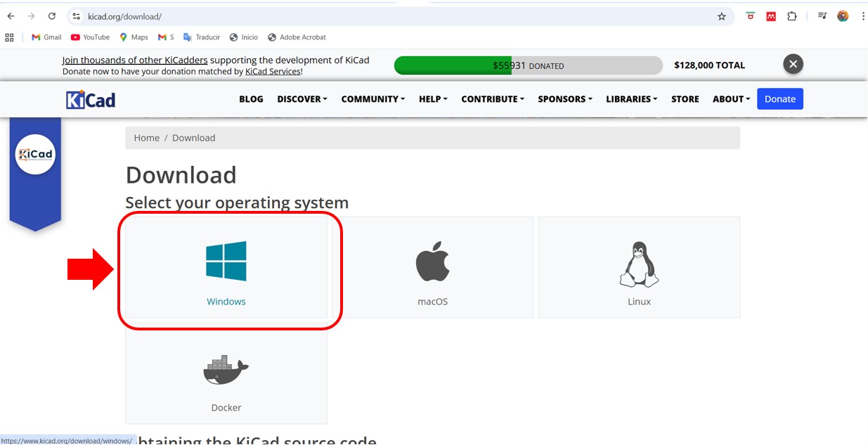Select the Linux download option
Viewport: 868px width, 445px height.
639,267
